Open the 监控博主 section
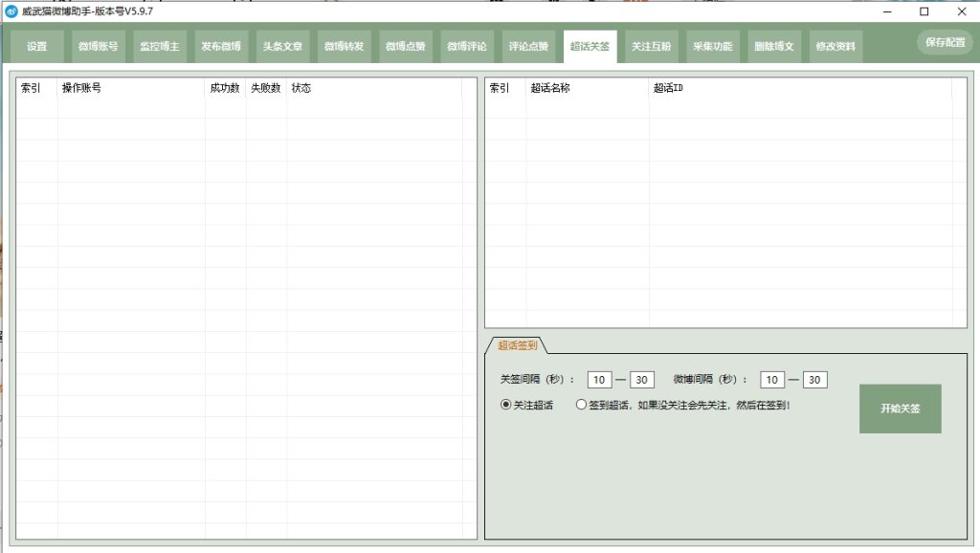980x553 pixels. coord(158,44)
